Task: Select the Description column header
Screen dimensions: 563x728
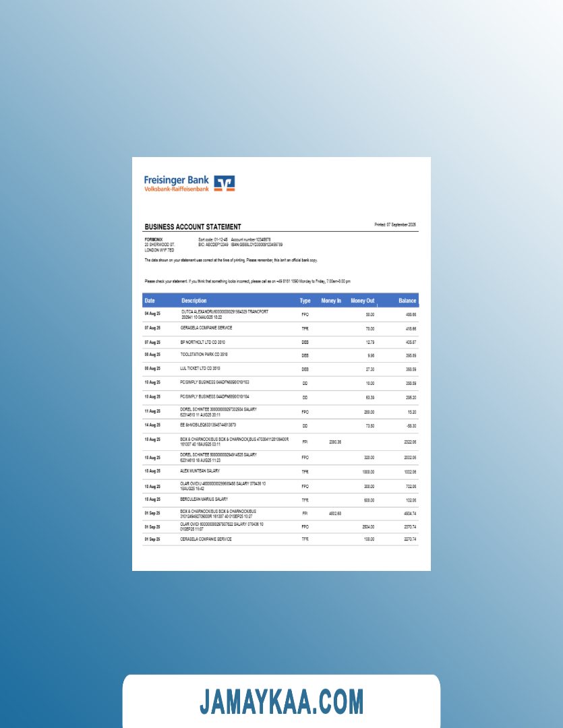Action: [194, 301]
